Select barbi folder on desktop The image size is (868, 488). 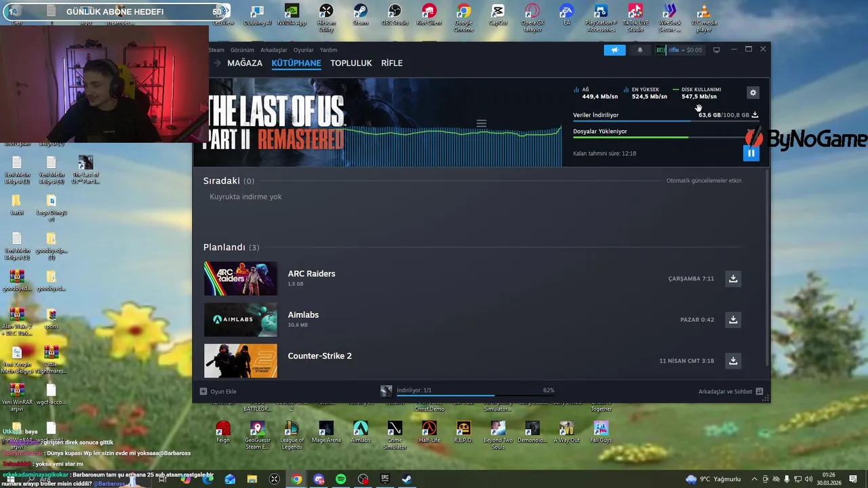coord(16,204)
